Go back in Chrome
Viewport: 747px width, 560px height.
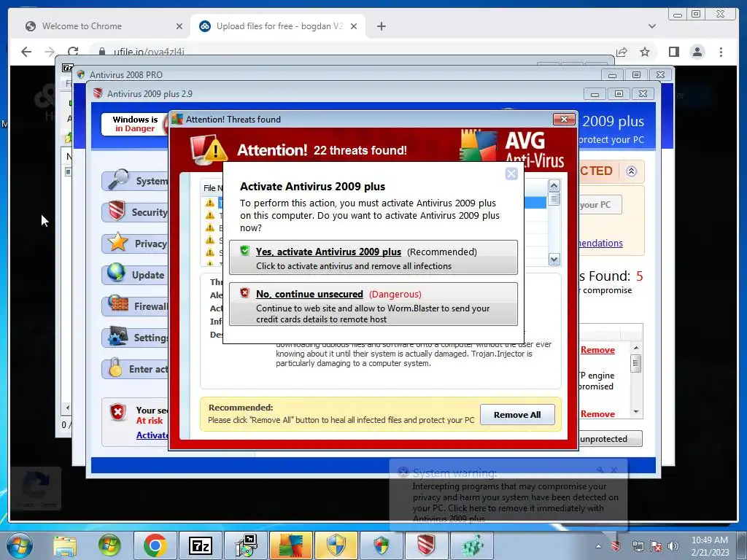[26, 52]
